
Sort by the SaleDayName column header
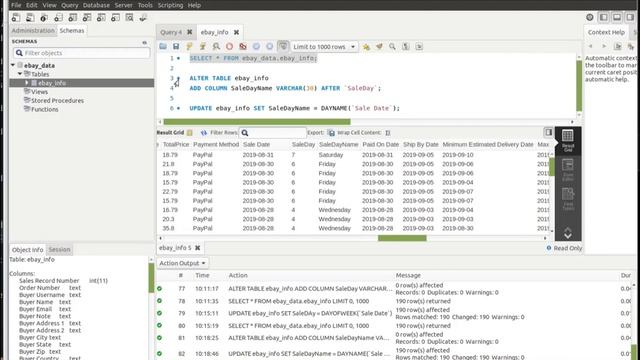[x=338, y=144]
